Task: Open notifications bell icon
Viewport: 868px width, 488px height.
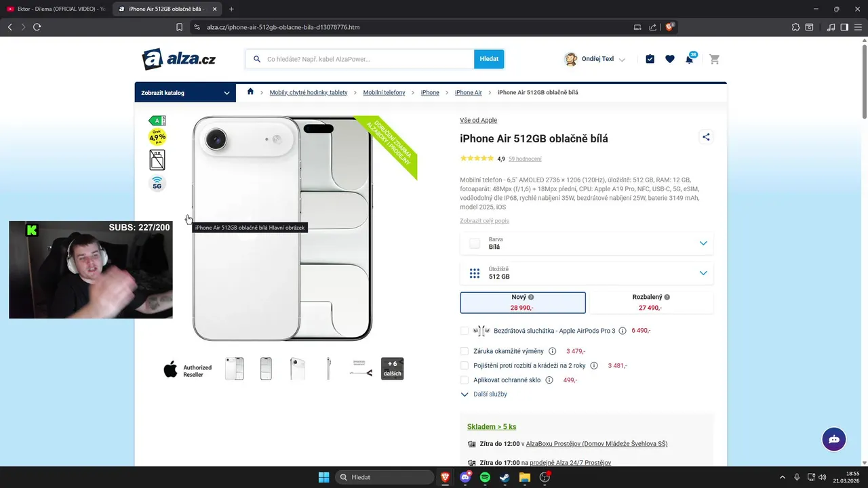Action: tap(690, 59)
